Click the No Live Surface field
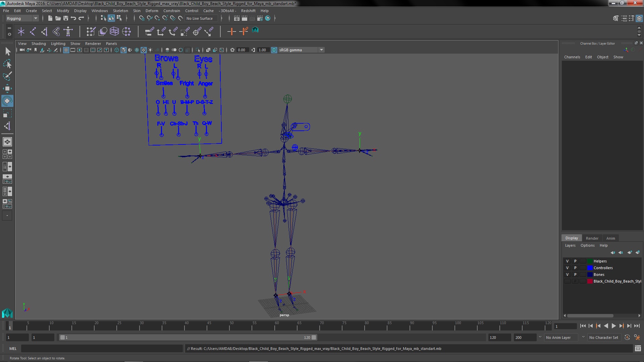The width and height of the screenshot is (644, 362). [201, 18]
